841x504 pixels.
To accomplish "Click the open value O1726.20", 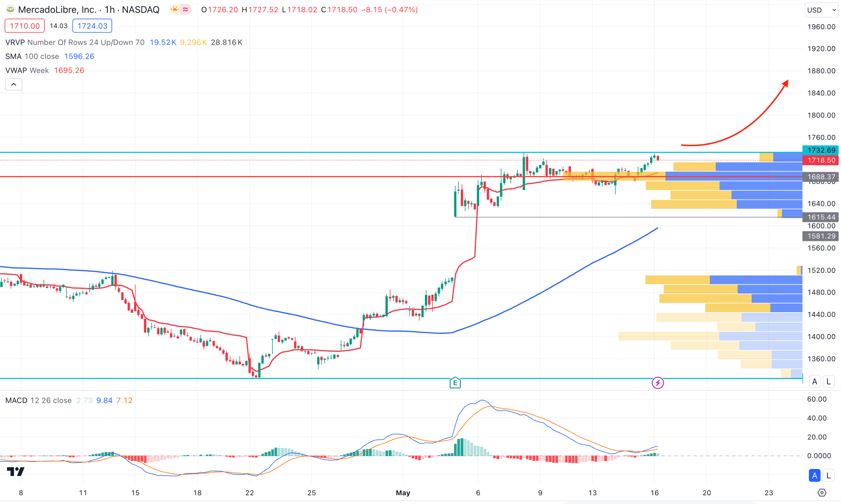I will (x=220, y=10).
